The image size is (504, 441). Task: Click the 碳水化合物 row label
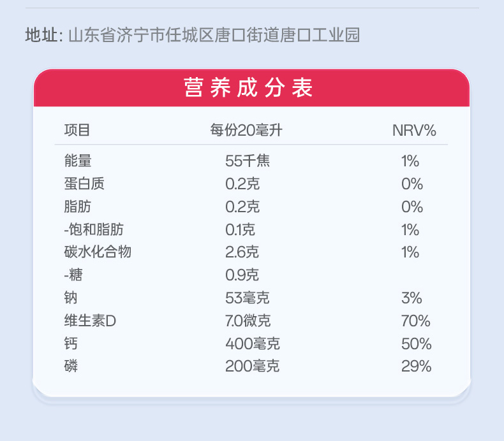(98, 252)
